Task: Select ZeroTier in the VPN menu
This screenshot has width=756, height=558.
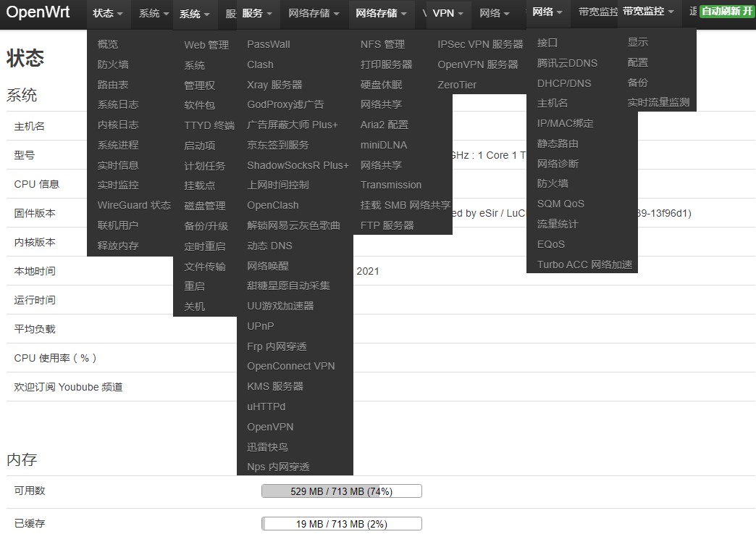Action: 457,85
